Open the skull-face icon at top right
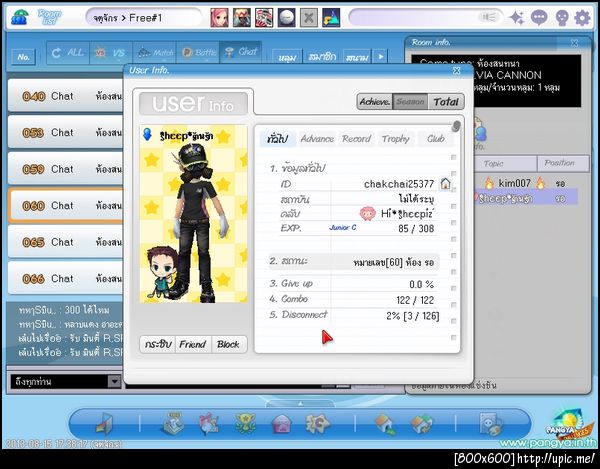 pos(561,18)
